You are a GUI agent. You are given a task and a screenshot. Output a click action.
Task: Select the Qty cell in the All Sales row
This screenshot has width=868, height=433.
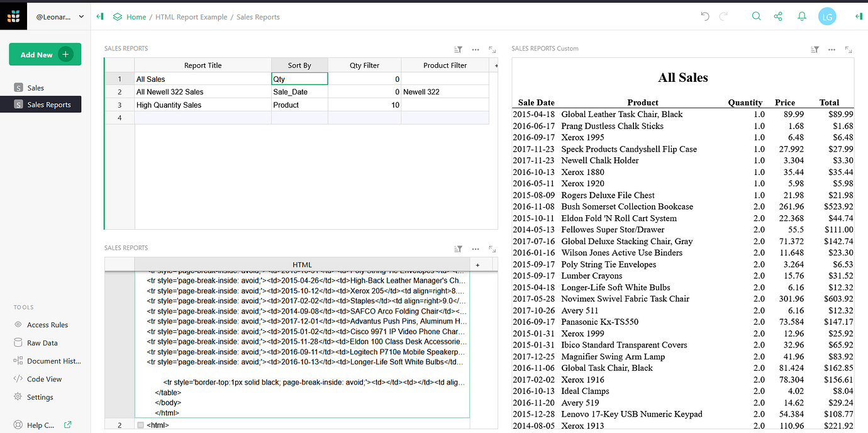pyautogui.click(x=299, y=77)
